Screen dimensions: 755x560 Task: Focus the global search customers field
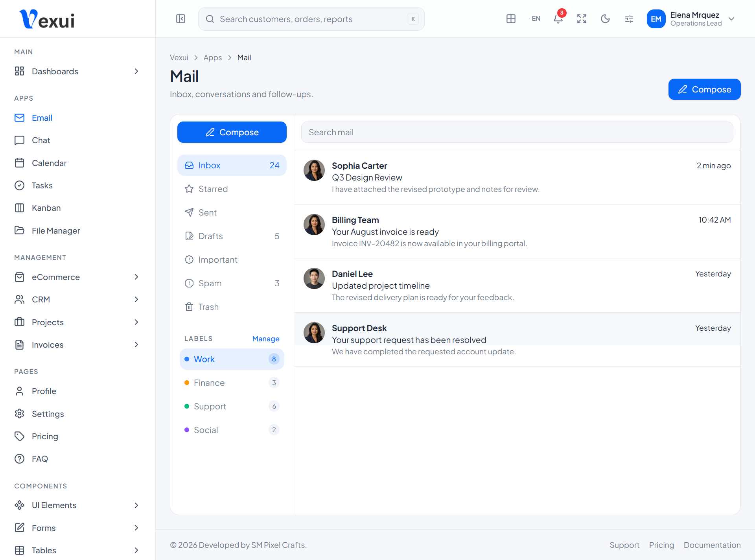311,19
